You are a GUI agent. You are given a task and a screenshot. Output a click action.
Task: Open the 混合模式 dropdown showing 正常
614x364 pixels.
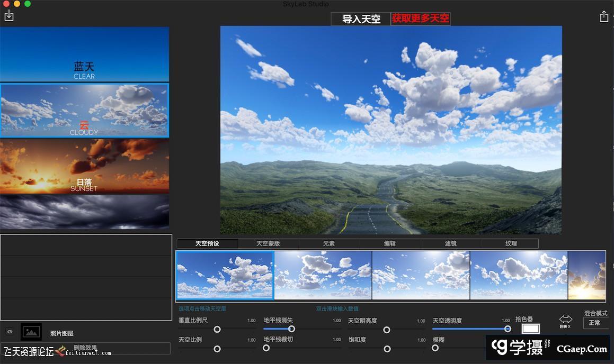click(x=595, y=323)
